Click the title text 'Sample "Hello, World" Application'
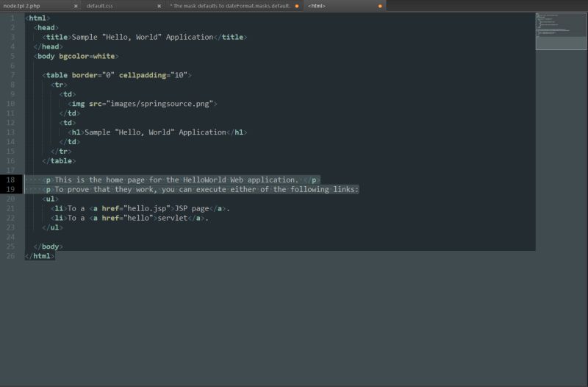The height and width of the screenshot is (387, 588). [x=143, y=38]
